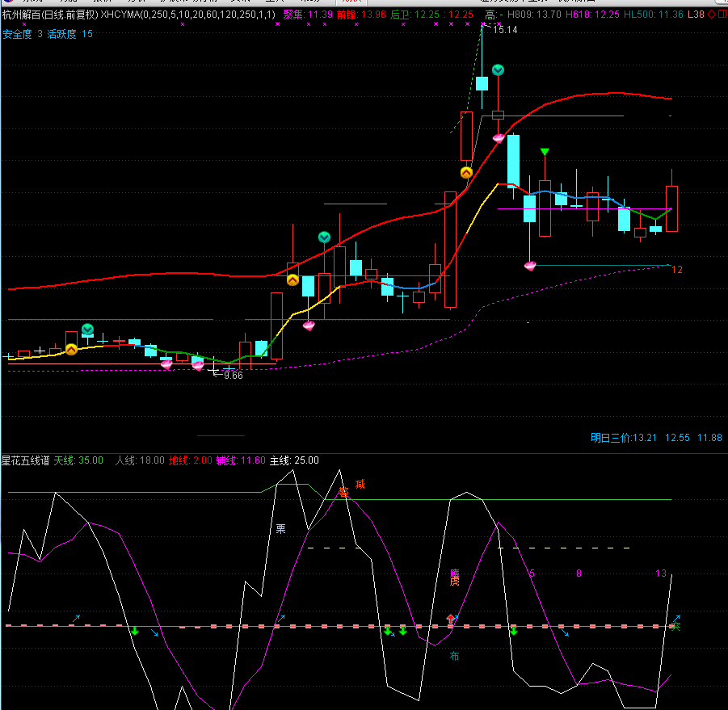
Task: Select the 星花五线谱 indicator title
Action: pos(26,460)
